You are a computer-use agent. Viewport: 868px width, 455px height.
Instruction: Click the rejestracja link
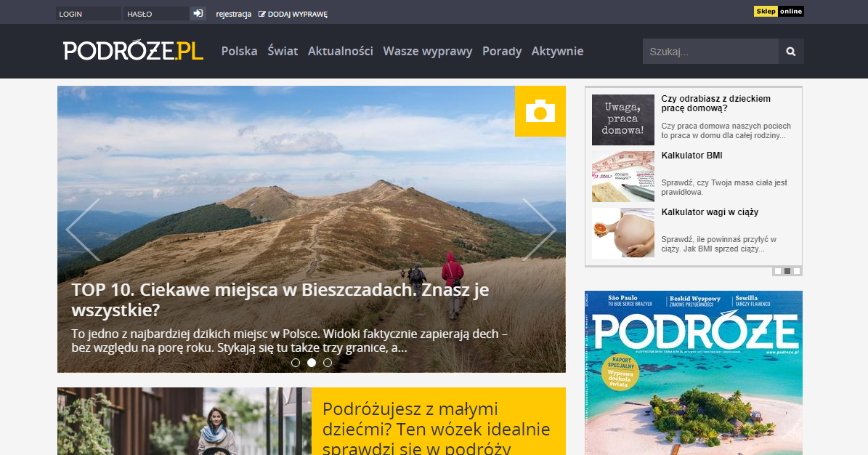pyautogui.click(x=234, y=14)
